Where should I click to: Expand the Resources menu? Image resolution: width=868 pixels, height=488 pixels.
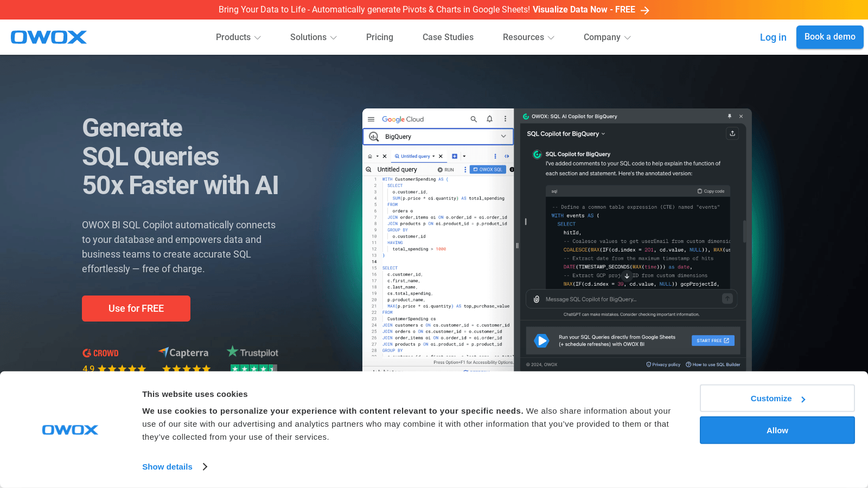click(528, 37)
